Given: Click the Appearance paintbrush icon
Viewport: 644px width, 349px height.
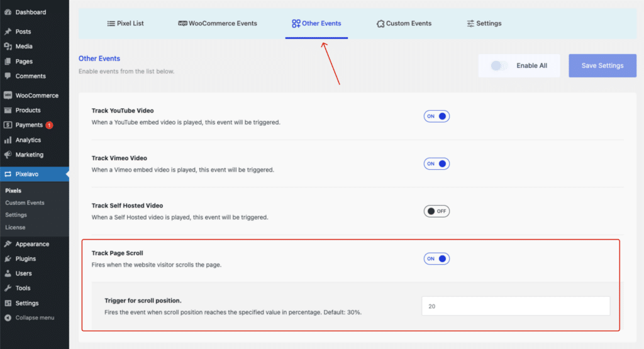Looking at the screenshot, I should [x=8, y=244].
